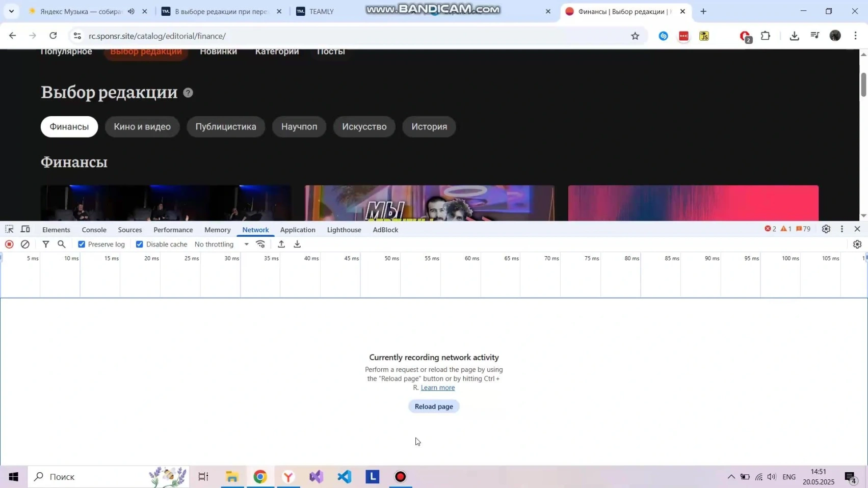
Task: Open the media control icon in the Chrome toolbar
Action: point(814,36)
